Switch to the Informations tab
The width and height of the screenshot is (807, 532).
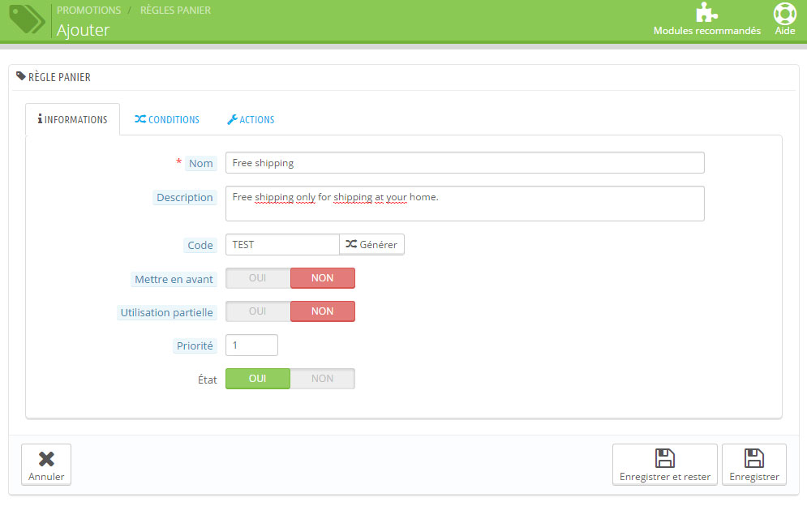click(72, 119)
